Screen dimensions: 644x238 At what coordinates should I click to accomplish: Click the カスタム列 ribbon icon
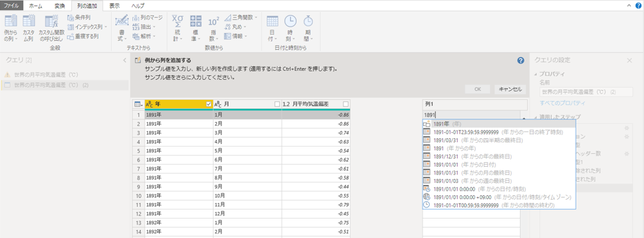pos(29,27)
